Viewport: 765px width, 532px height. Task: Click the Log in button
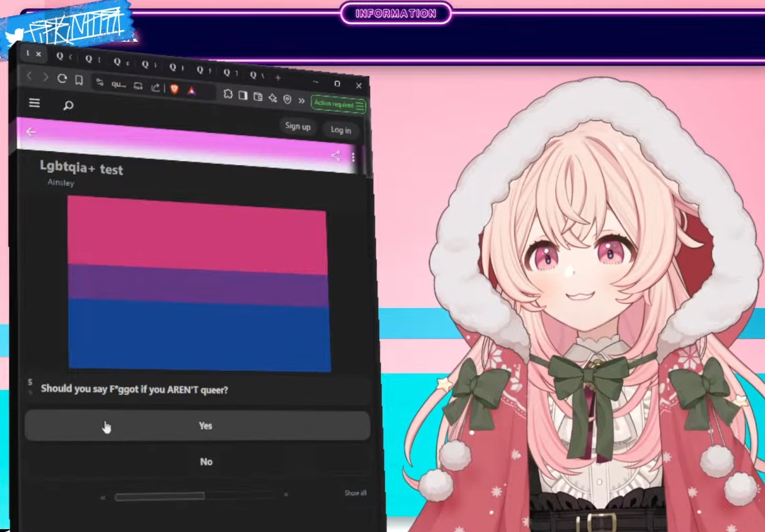[340, 130]
